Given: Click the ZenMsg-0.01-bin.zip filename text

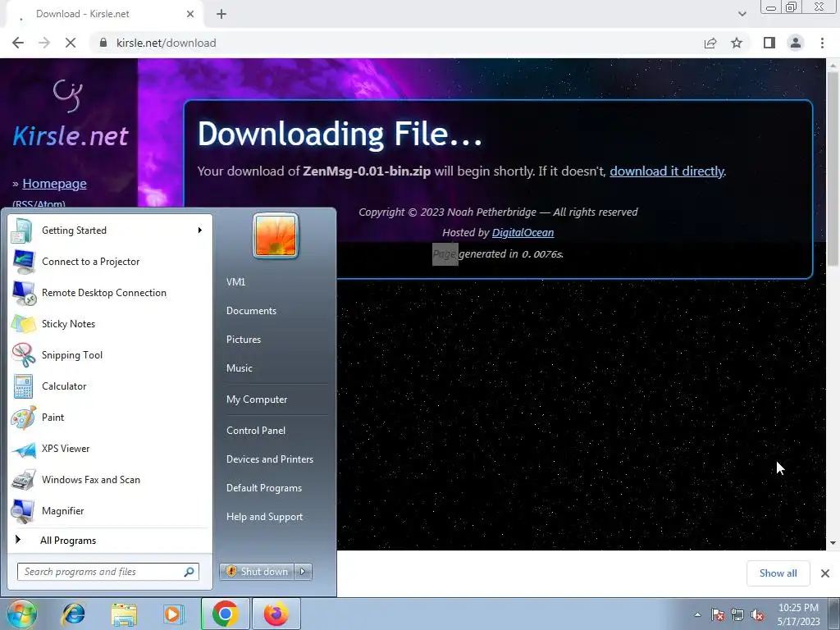Looking at the screenshot, I should (367, 171).
